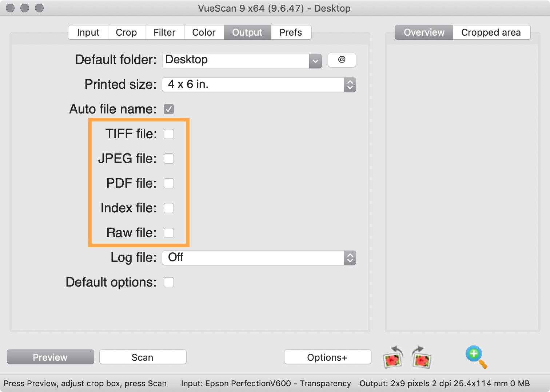Enable the TIFF file checkbox

[169, 134]
